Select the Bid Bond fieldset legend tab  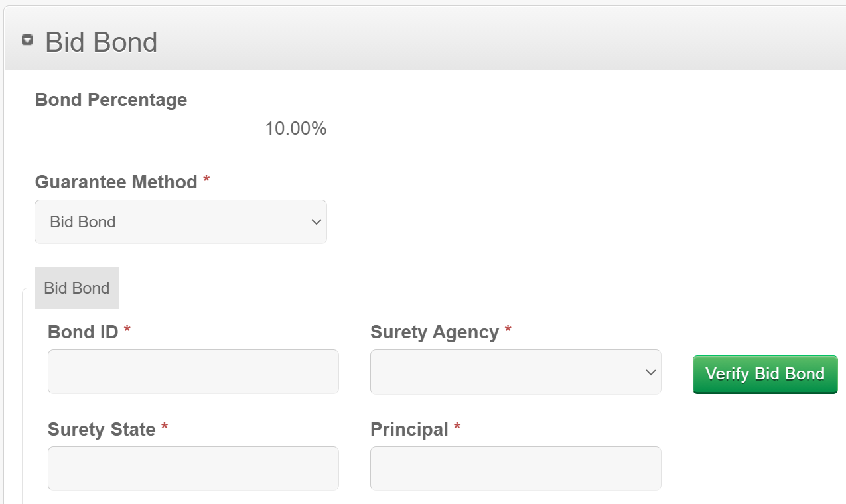(76, 288)
